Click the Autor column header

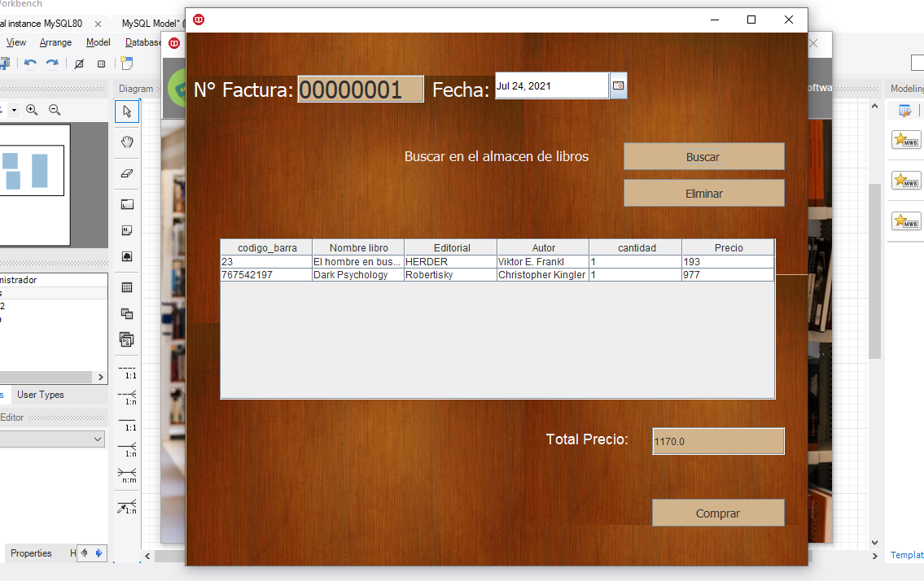(543, 247)
